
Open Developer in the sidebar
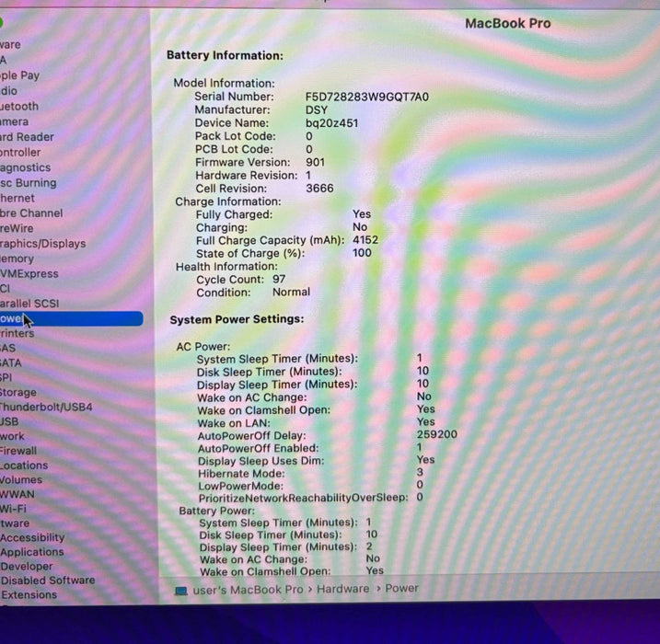[x=27, y=566]
